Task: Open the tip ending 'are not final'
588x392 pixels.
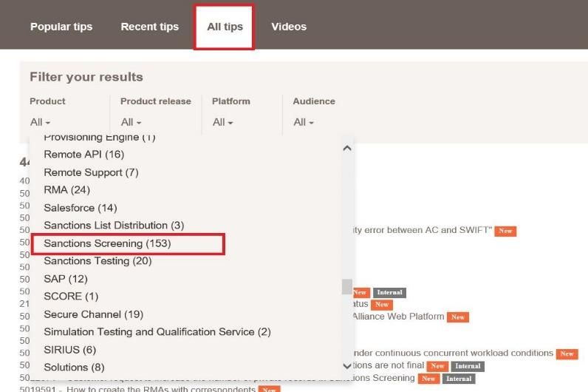Action: tap(388, 365)
